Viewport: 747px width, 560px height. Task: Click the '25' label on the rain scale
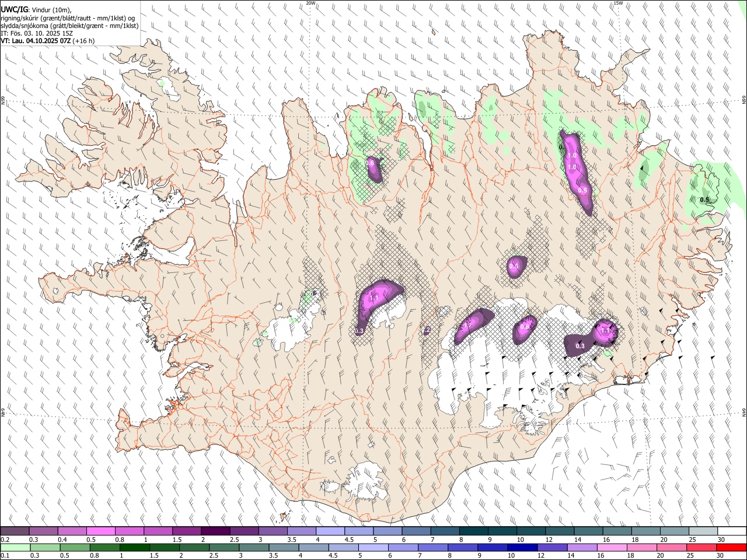click(x=691, y=555)
